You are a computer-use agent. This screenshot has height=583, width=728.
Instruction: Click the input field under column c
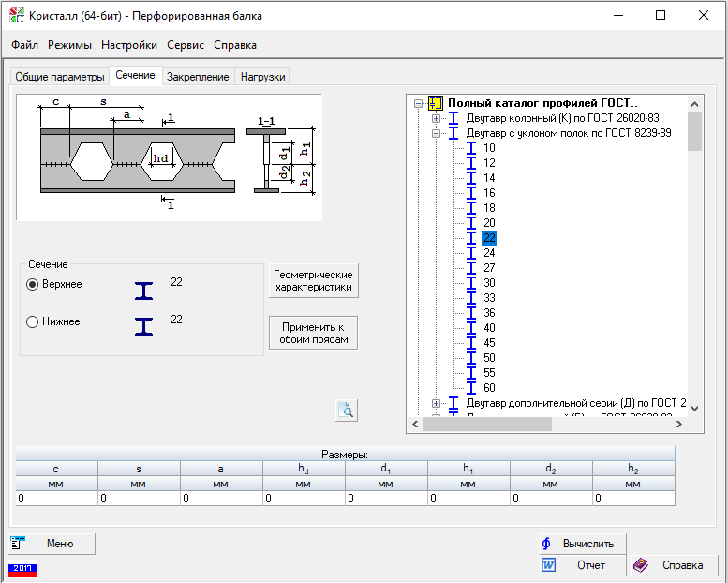(x=56, y=499)
